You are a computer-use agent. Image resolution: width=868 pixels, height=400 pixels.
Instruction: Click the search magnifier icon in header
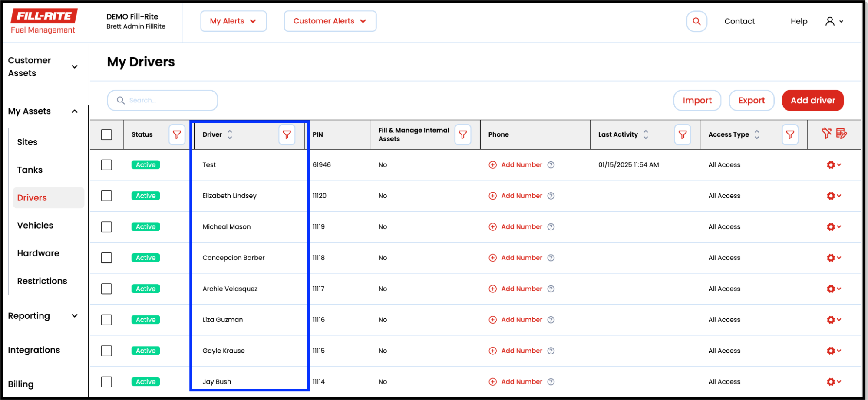(696, 21)
